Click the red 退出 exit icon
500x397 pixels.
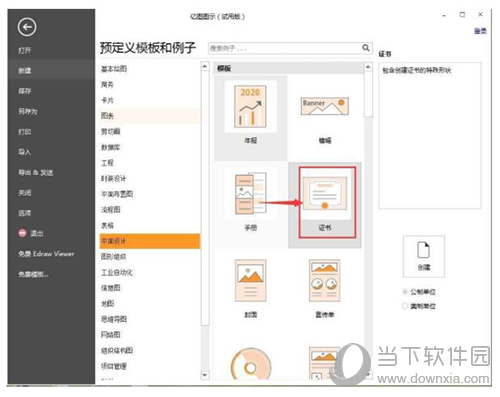pyautogui.click(x=22, y=233)
